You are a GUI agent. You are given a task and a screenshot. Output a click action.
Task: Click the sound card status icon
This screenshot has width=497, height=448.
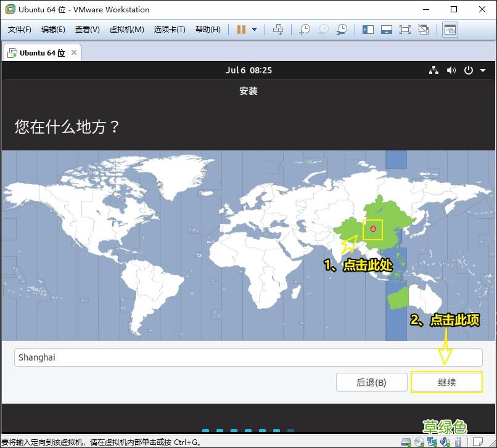click(445, 441)
